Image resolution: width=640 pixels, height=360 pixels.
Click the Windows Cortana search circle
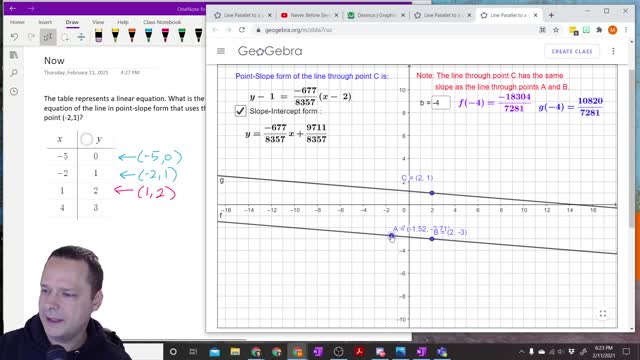tap(173, 351)
